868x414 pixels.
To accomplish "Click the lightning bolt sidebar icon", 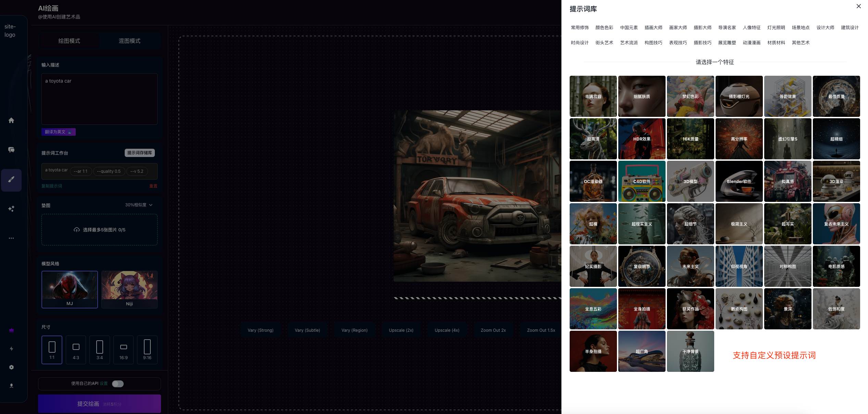I will (11, 349).
